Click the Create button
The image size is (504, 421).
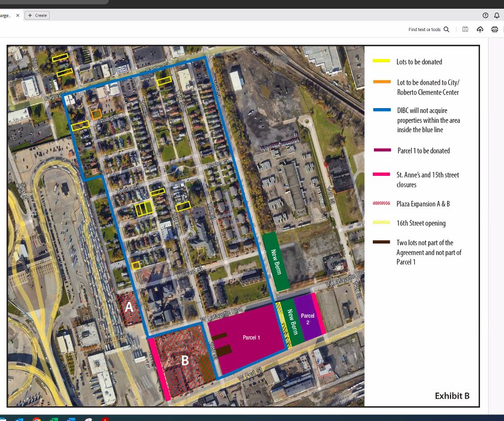tap(38, 15)
